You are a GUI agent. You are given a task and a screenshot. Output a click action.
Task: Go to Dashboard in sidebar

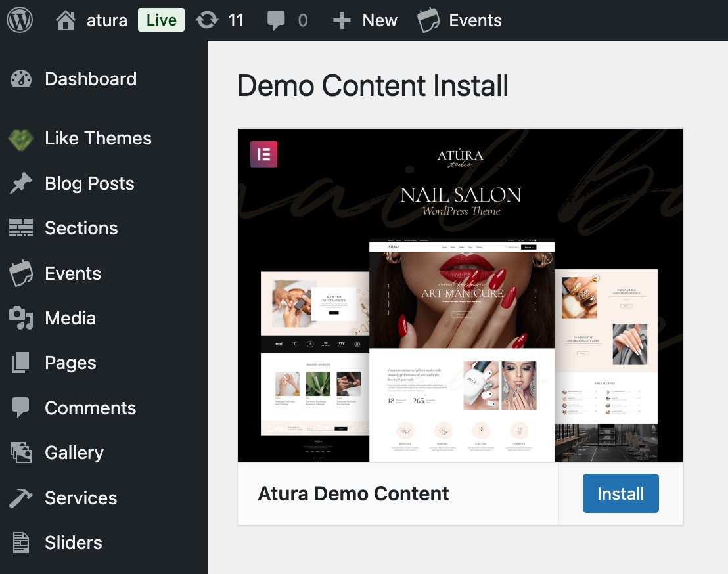tap(91, 79)
